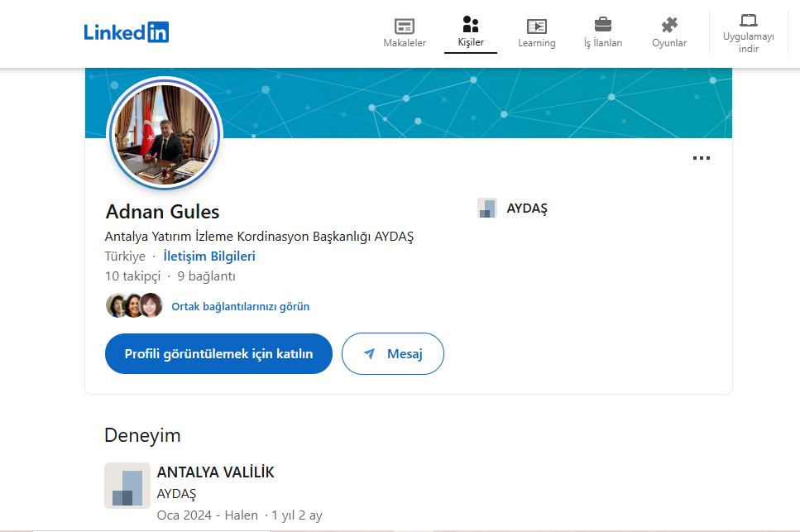Click the LinkedIn logo

[126, 32]
